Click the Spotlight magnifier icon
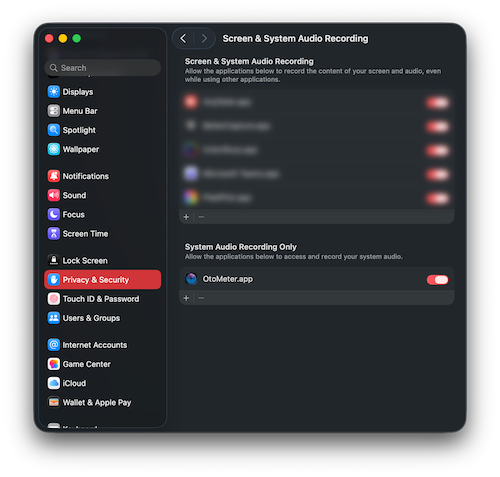 [x=54, y=130]
